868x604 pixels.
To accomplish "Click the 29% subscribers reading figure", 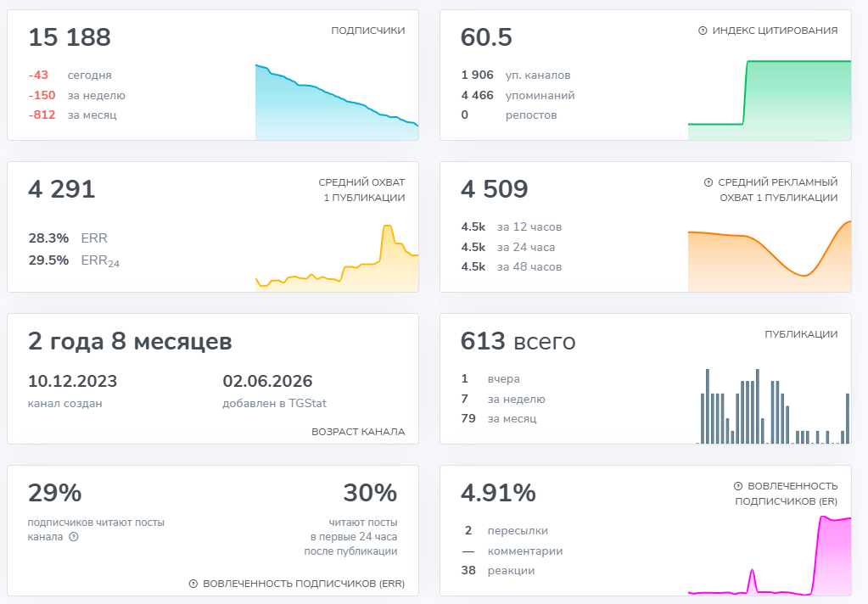I will (x=55, y=493).
